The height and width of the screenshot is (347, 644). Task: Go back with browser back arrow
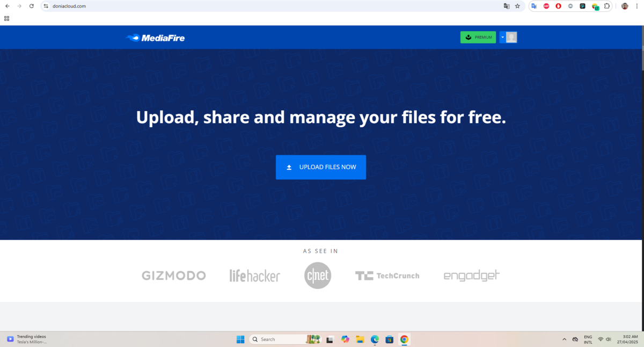pyautogui.click(x=8, y=6)
